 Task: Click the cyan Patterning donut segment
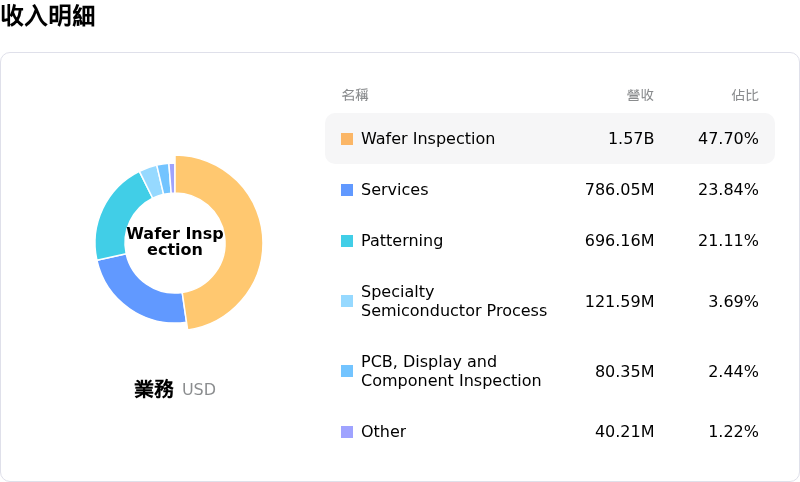click(117, 216)
